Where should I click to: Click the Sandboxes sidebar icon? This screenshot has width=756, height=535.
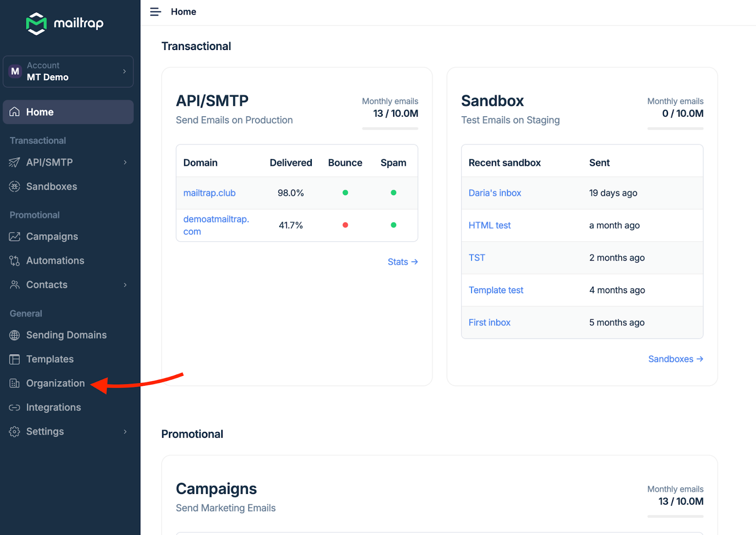pos(15,187)
